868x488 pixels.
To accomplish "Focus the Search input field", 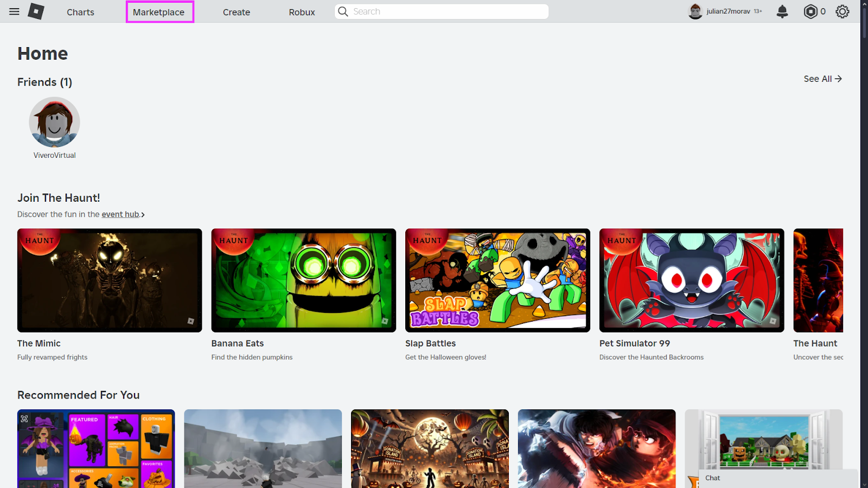I will (442, 11).
